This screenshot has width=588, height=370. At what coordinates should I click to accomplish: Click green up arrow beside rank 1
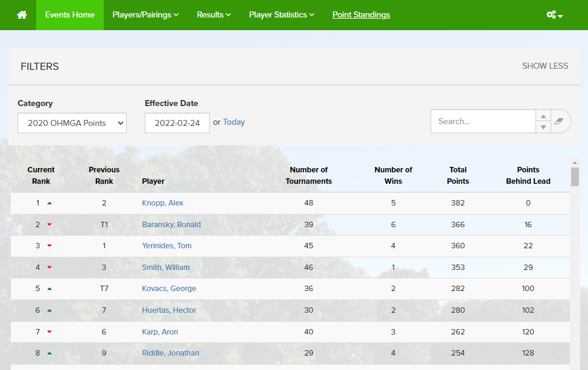(x=49, y=203)
